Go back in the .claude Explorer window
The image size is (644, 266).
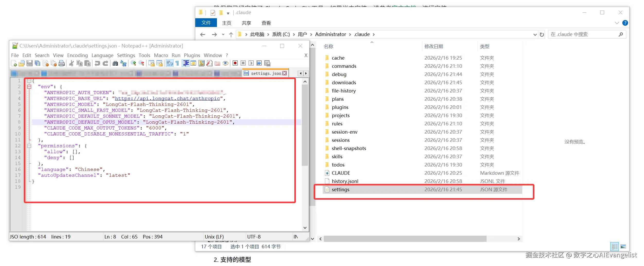click(x=202, y=34)
